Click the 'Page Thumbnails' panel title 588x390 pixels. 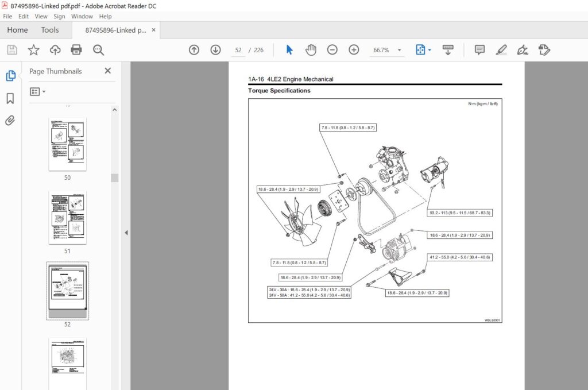tap(56, 71)
